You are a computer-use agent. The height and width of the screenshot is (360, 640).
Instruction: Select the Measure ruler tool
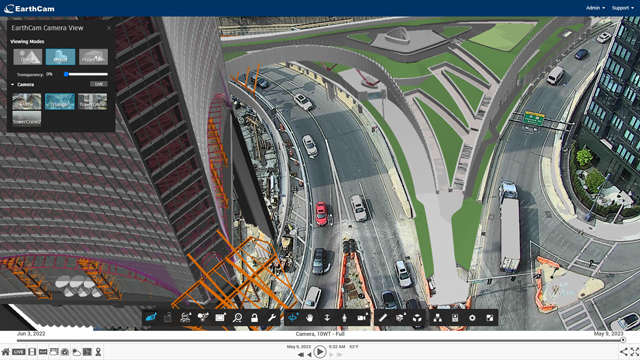pos(382,318)
